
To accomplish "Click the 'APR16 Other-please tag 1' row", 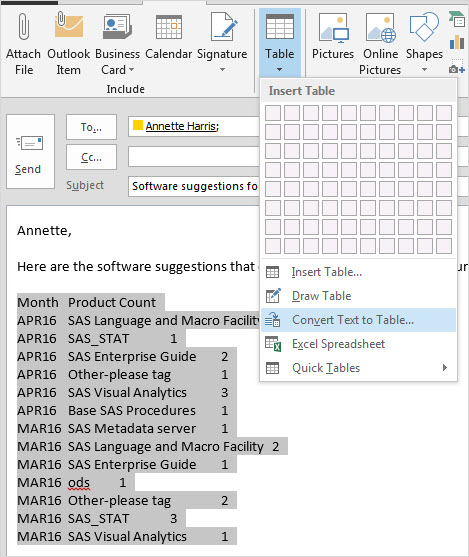I will click(x=123, y=375).
